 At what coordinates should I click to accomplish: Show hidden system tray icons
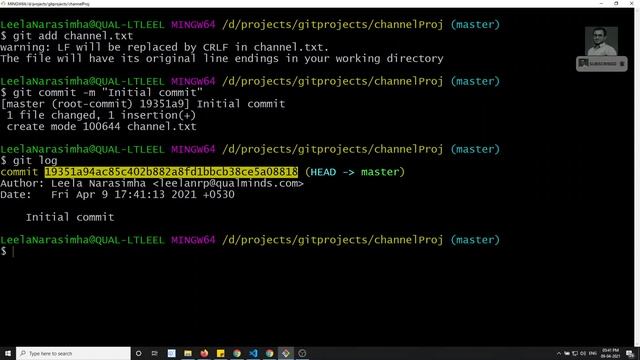tap(558, 353)
